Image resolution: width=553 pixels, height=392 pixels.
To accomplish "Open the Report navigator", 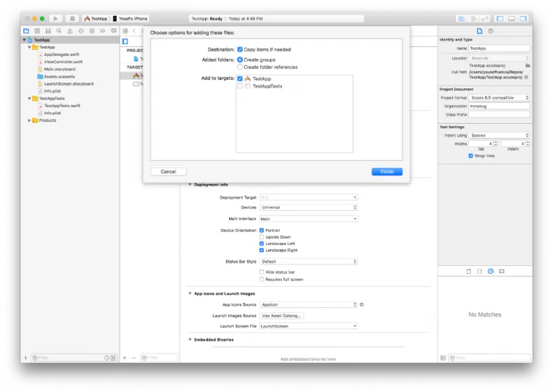I will coord(114,31).
